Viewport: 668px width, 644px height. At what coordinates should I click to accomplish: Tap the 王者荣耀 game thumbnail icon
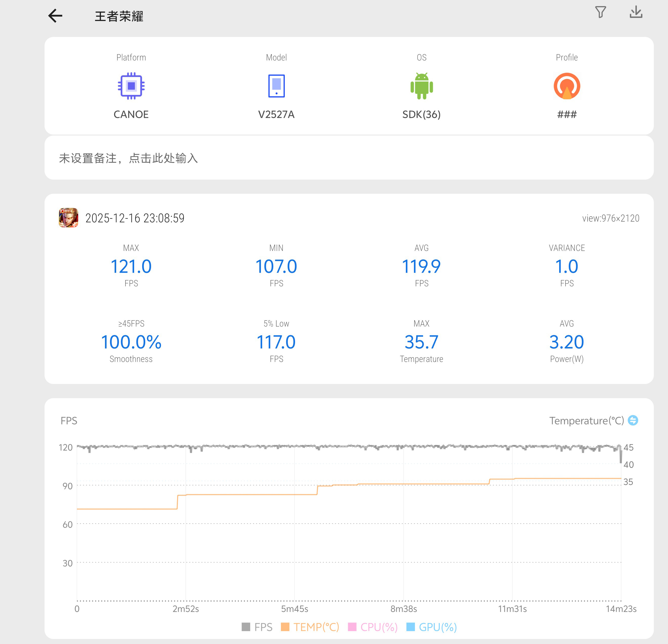(x=69, y=218)
